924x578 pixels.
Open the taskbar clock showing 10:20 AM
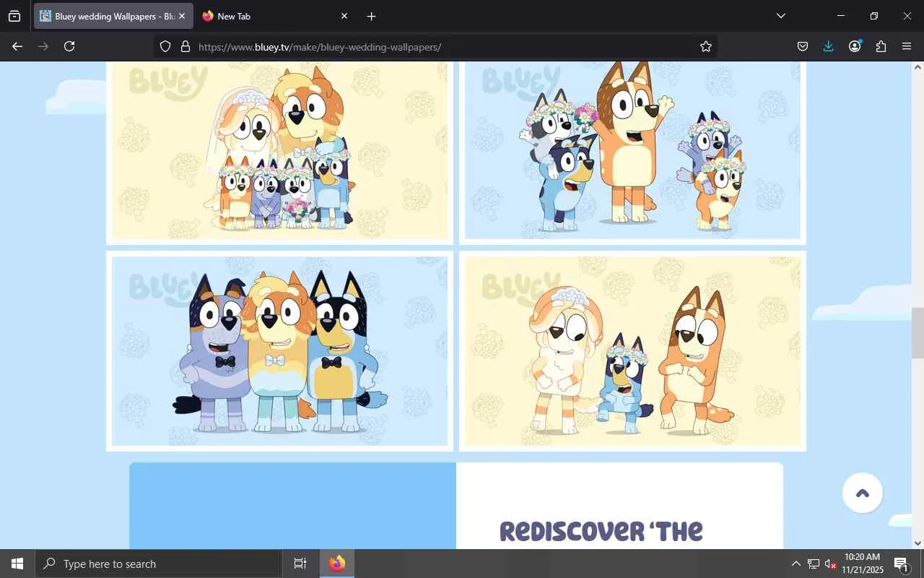[863, 564]
